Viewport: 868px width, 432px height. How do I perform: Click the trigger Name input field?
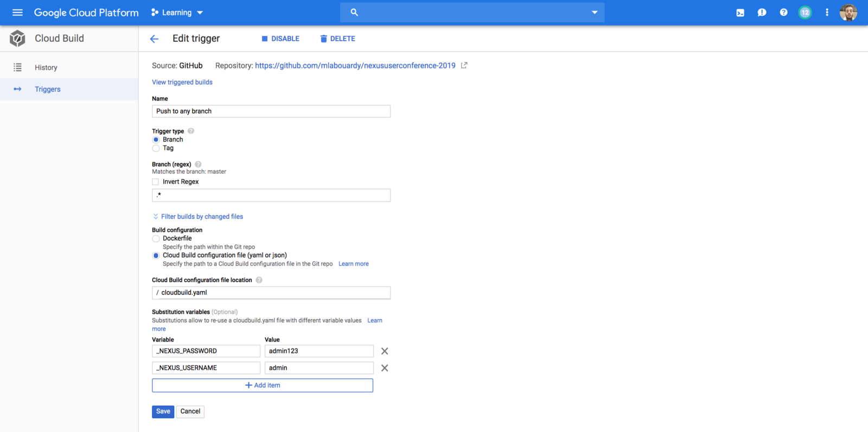click(x=271, y=111)
